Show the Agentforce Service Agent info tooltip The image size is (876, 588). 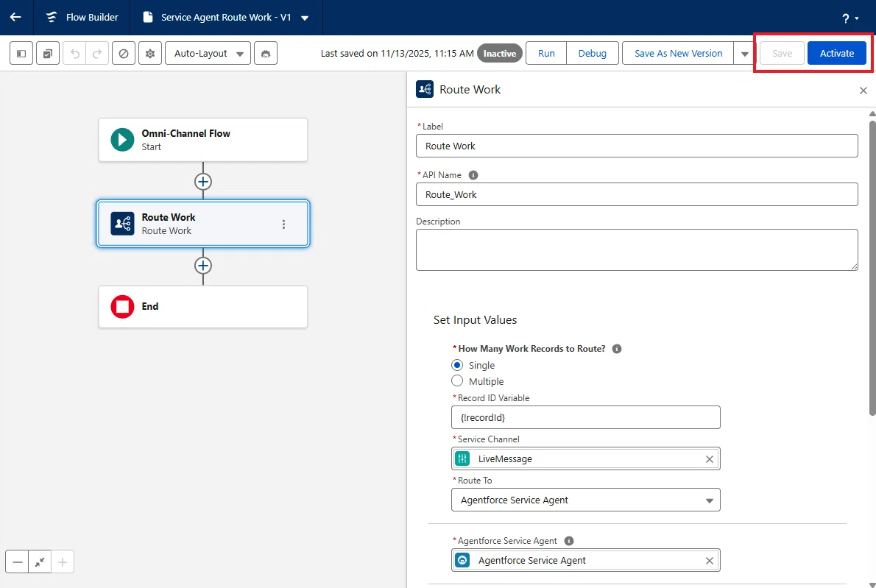pos(569,541)
